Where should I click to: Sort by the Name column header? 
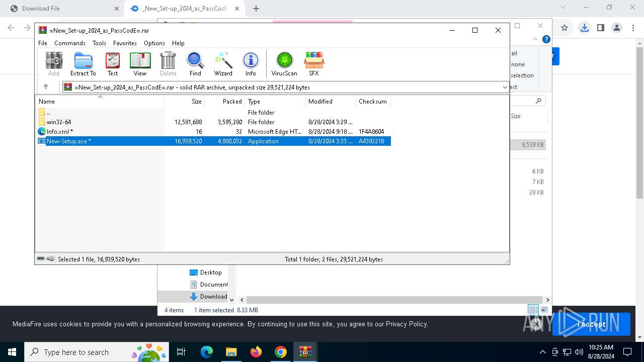(100, 102)
